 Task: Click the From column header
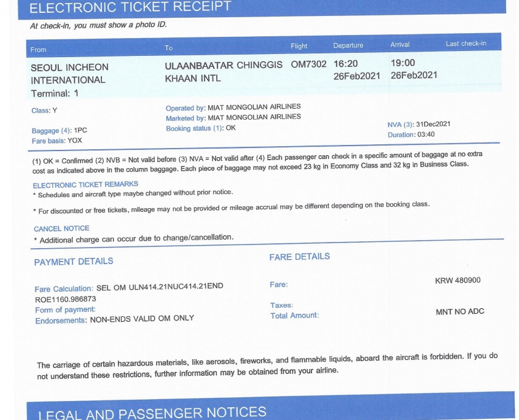pos(39,50)
